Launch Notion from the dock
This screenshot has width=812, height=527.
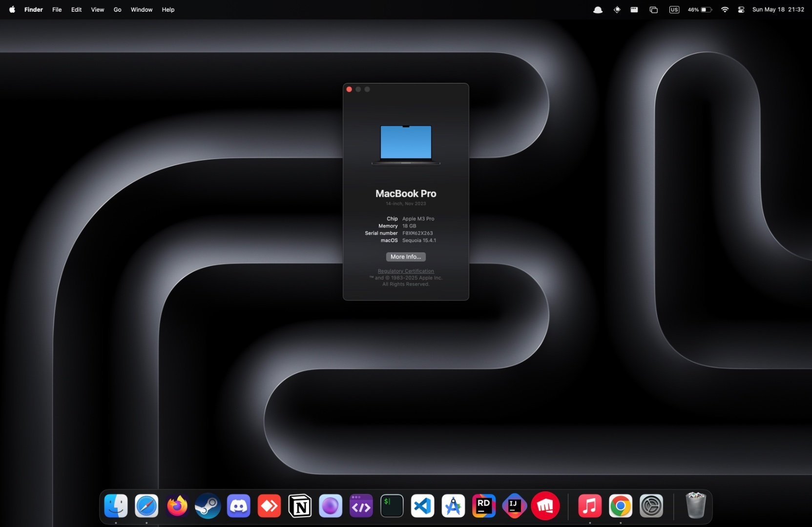click(300, 506)
